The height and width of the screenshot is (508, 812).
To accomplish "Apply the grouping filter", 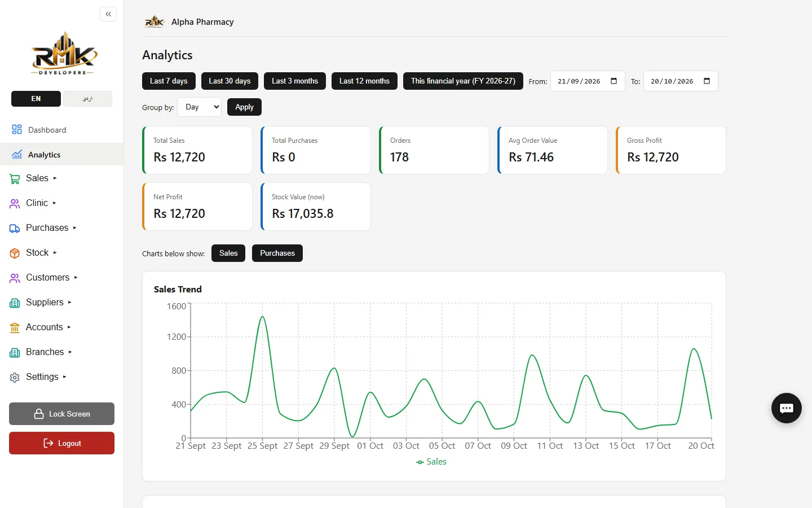I will click(244, 107).
